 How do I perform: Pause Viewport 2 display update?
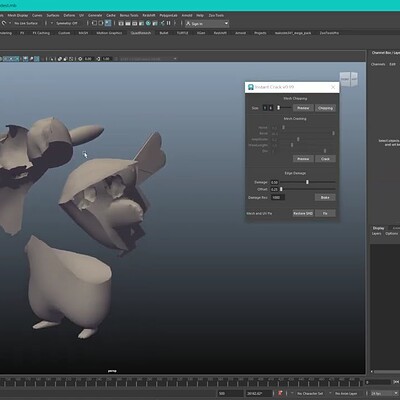[x=169, y=23]
